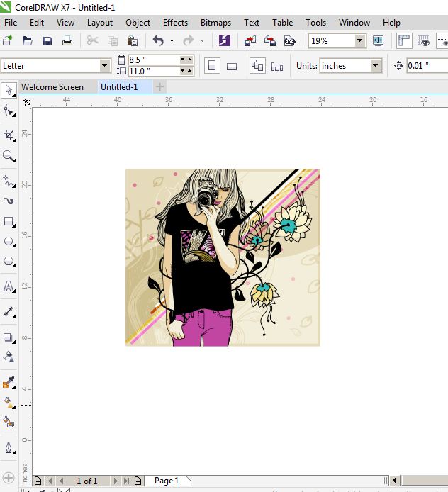Image resolution: width=448 pixels, height=492 pixels.
Task: Toggle grid visibility
Action: point(424,41)
